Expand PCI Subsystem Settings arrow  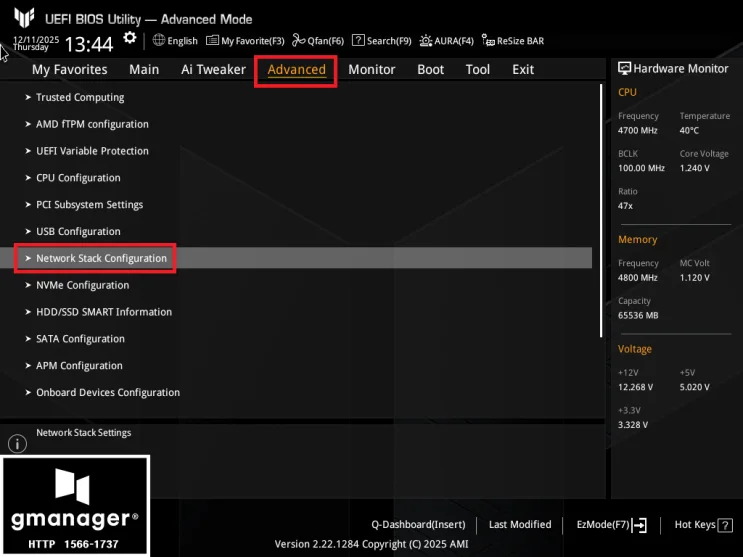point(28,204)
